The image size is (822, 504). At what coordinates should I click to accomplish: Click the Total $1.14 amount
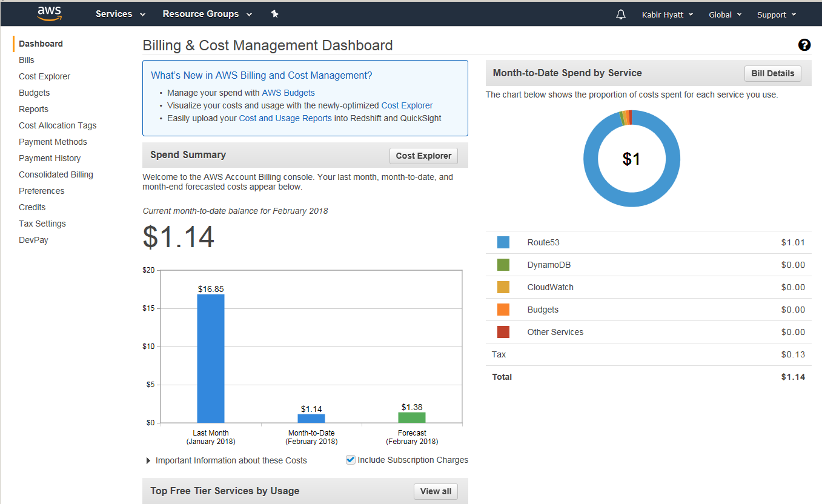click(793, 377)
